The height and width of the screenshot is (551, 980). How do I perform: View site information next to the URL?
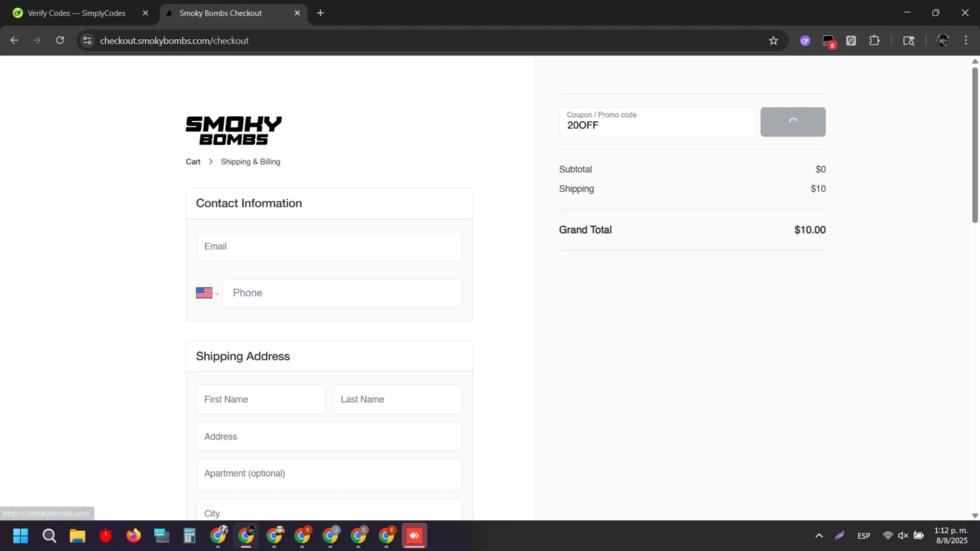[x=87, y=40]
